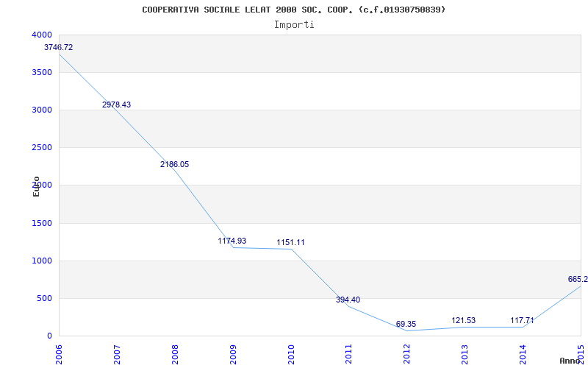Screen dimensions: 588x368
Task: Click the 2010 x-axis year label
Action: tap(291, 354)
